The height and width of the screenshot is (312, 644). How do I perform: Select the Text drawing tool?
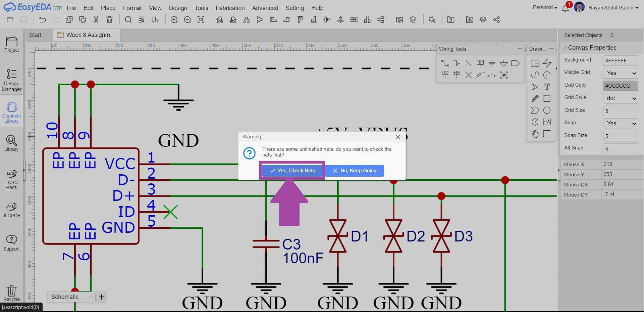pos(547,87)
